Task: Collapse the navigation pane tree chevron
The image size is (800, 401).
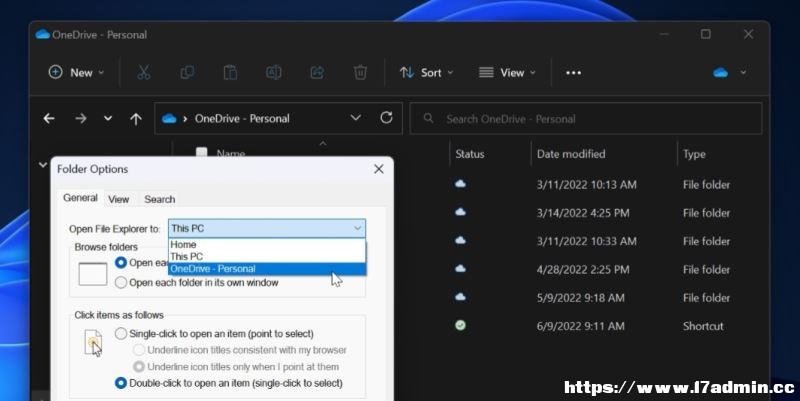Action: 43,165
